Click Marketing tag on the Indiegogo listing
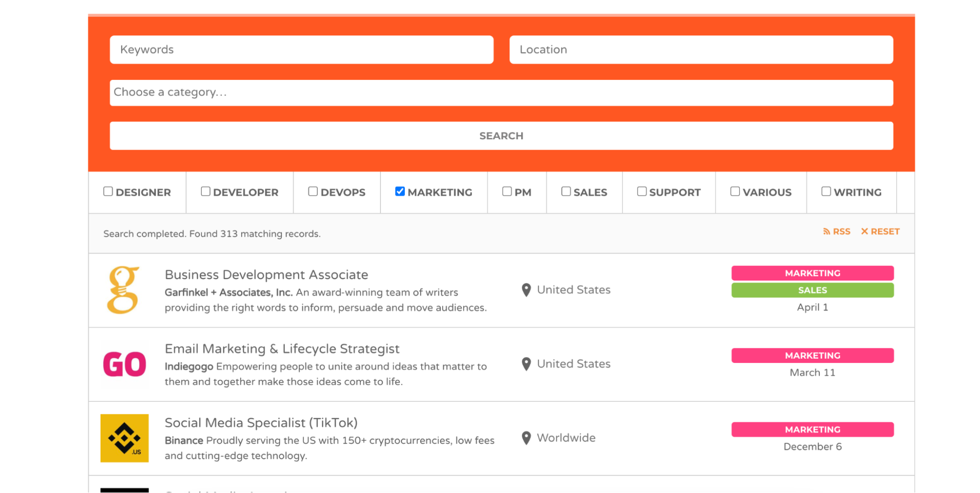This screenshot has height=493, width=980. coord(812,356)
